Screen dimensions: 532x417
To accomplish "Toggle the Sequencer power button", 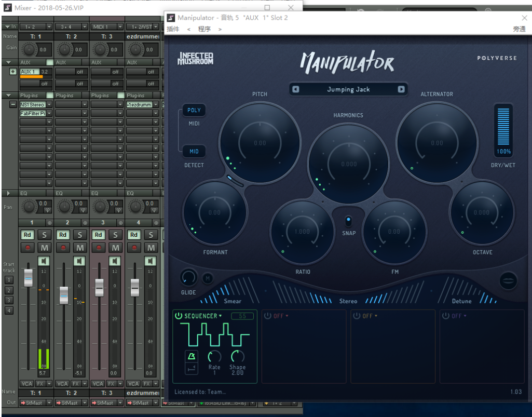I will (179, 316).
